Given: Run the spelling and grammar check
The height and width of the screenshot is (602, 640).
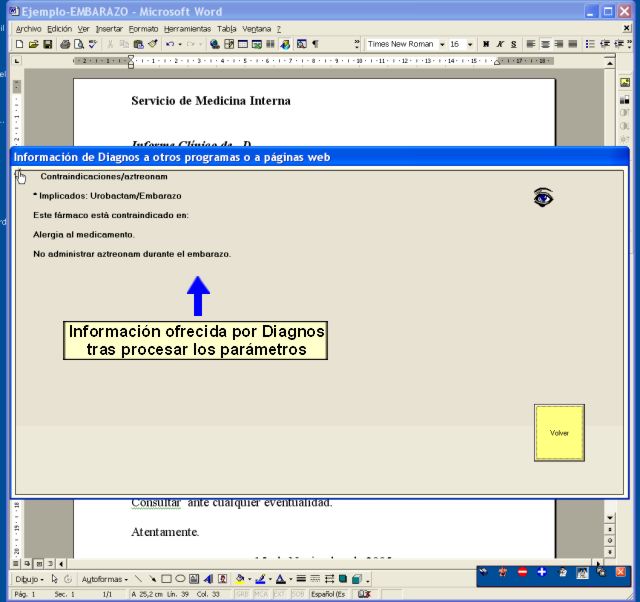Looking at the screenshot, I should tap(93, 44).
